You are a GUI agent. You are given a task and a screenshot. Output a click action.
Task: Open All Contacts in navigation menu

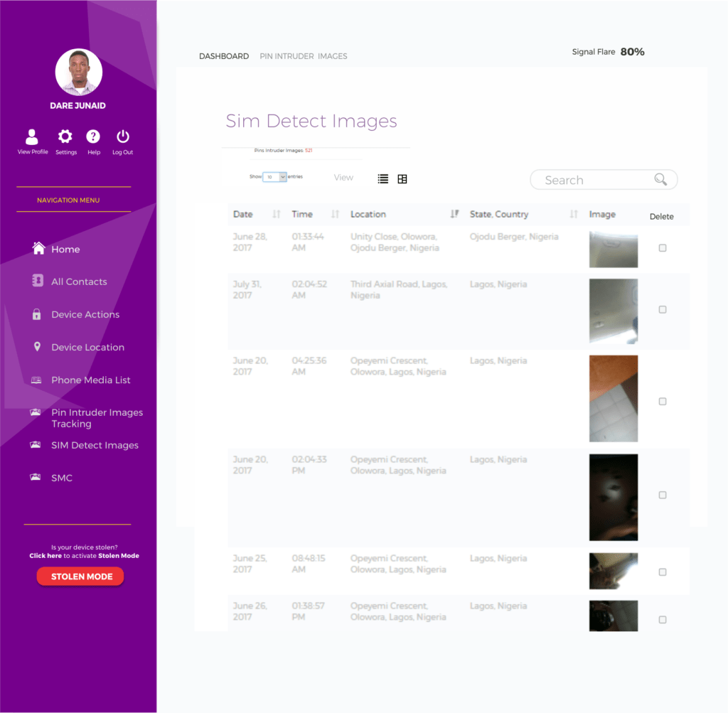click(x=79, y=282)
